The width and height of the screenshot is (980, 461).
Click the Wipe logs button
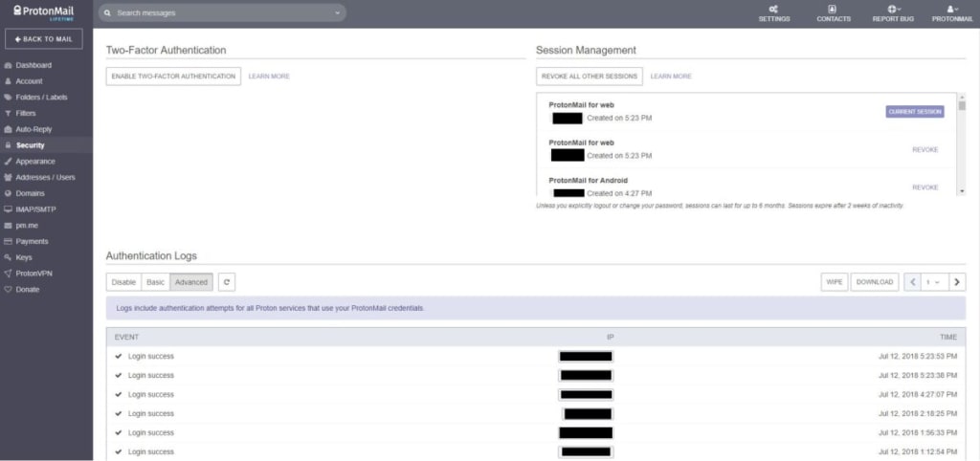click(x=835, y=282)
